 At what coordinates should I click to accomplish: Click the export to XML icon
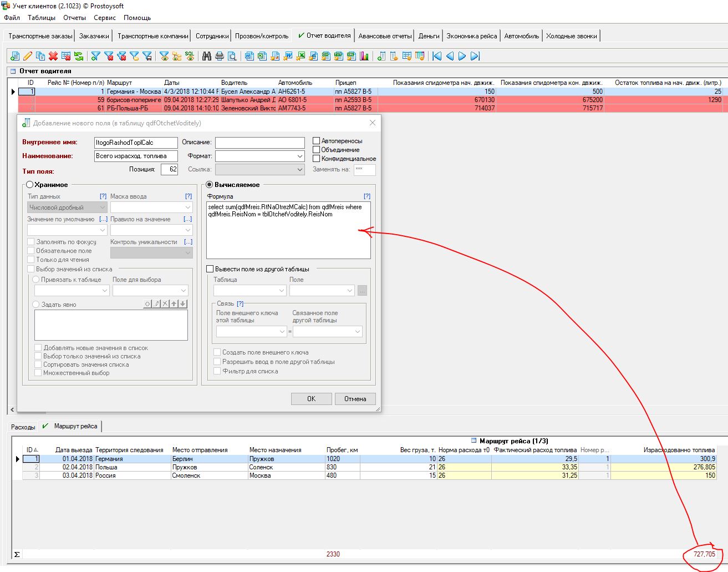pyautogui.click(x=351, y=56)
